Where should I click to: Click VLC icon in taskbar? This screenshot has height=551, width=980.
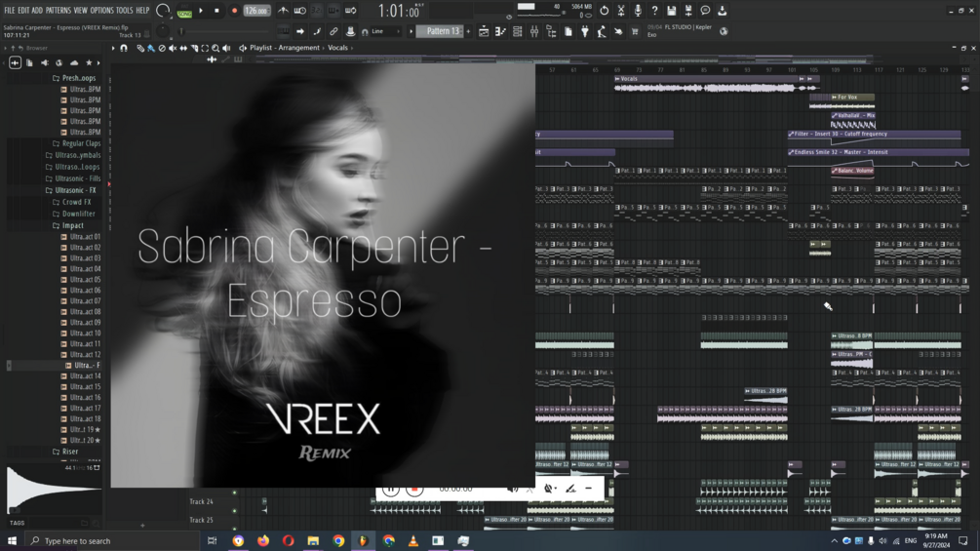(413, 540)
